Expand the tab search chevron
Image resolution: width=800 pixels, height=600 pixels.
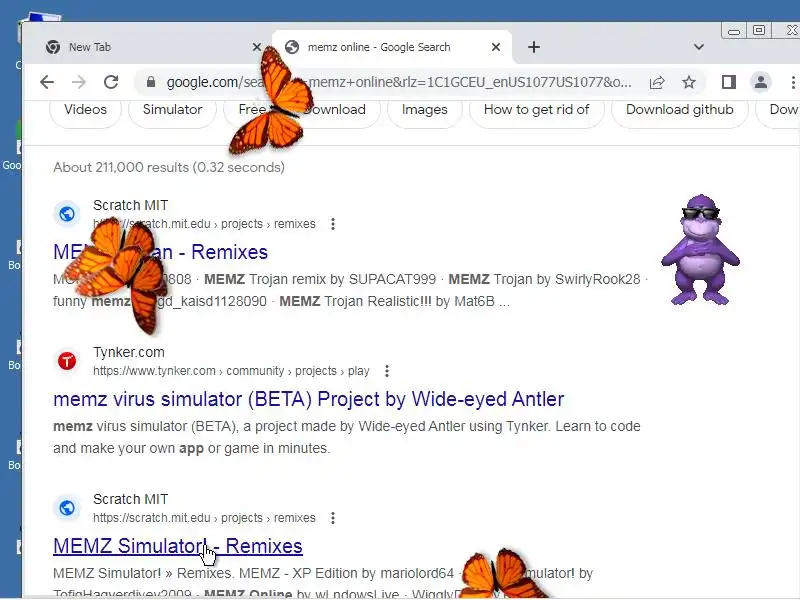point(698,47)
